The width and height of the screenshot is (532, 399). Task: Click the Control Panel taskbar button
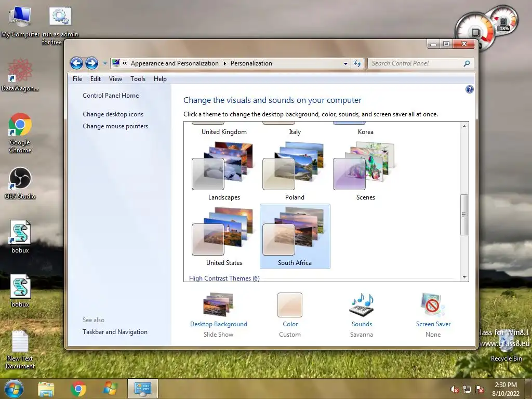click(x=142, y=389)
